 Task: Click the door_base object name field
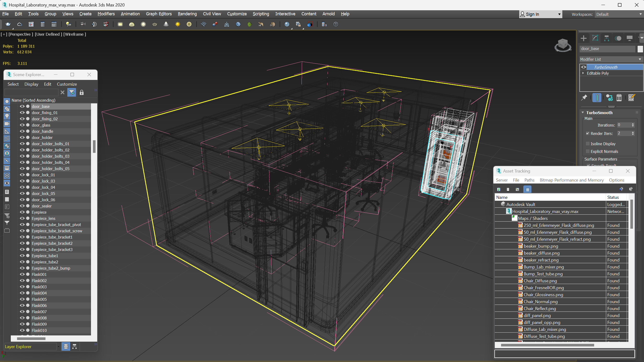(x=607, y=49)
